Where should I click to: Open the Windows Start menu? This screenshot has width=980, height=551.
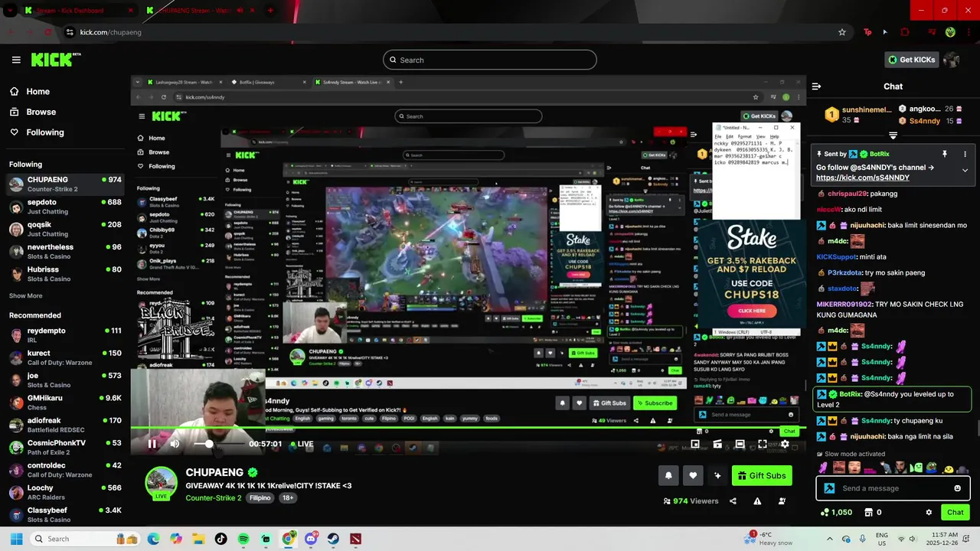click(x=16, y=539)
